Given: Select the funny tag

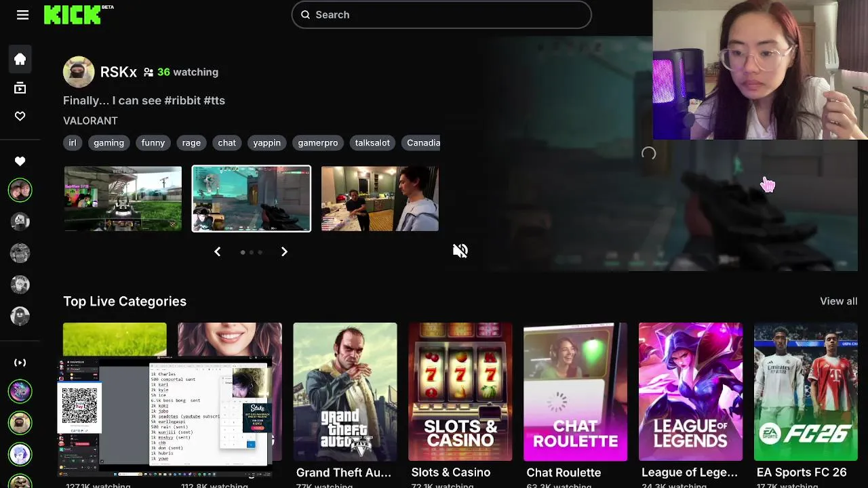Looking at the screenshot, I should (153, 142).
